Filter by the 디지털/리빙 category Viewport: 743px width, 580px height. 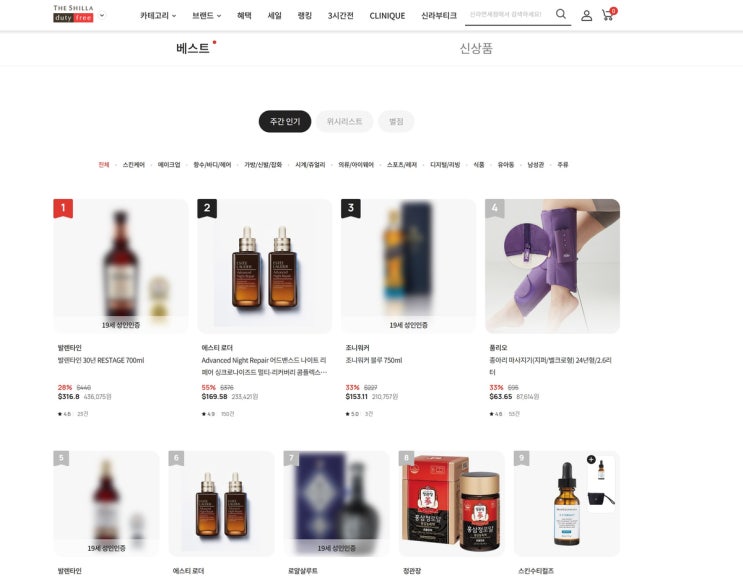pyautogui.click(x=445, y=165)
